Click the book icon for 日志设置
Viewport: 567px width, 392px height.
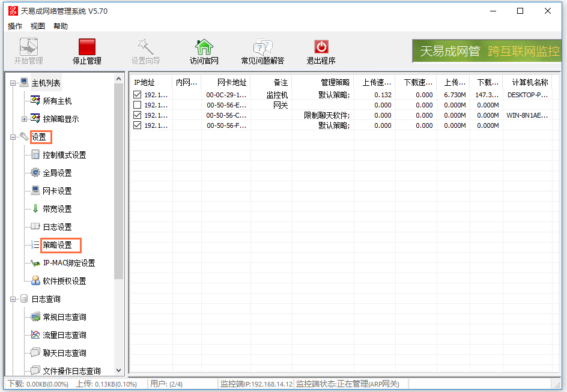(x=35, y=226)
